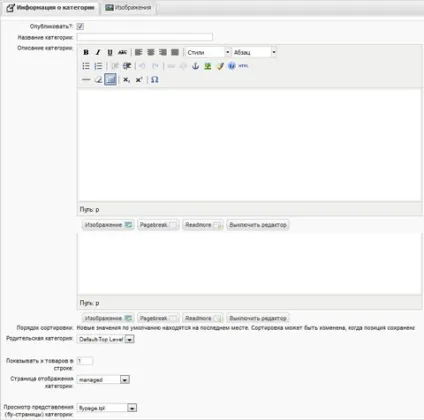
Task: Switch to the Информация о категории tab
Action: (x=51, y=7)
